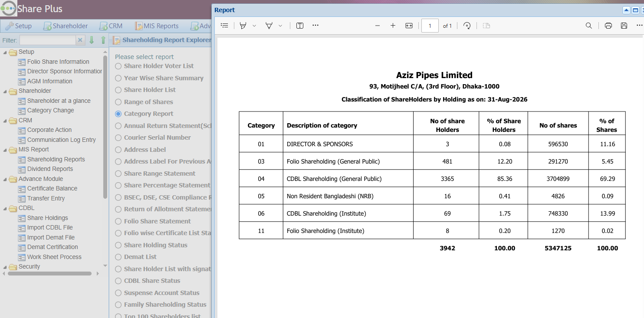
Task: Open Import CDBL File tree entry
Action: (50, 227)
